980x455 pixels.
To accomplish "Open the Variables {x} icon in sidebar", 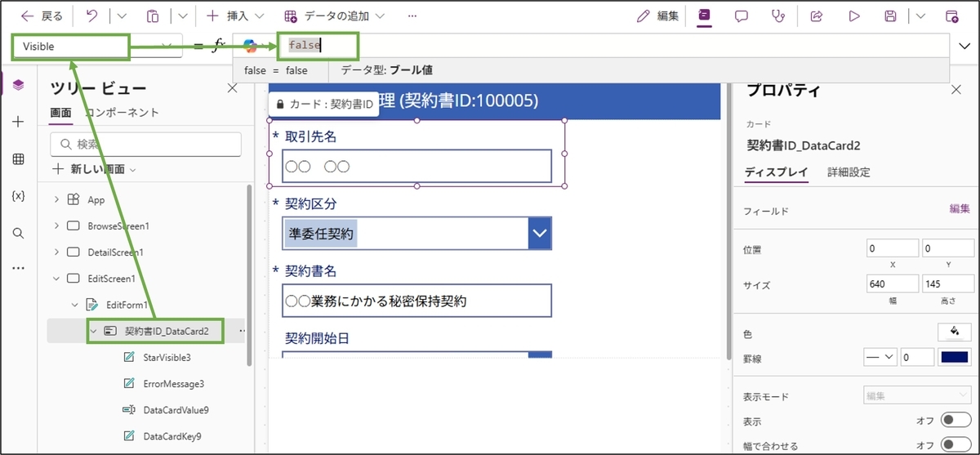I will click(19, 196).
